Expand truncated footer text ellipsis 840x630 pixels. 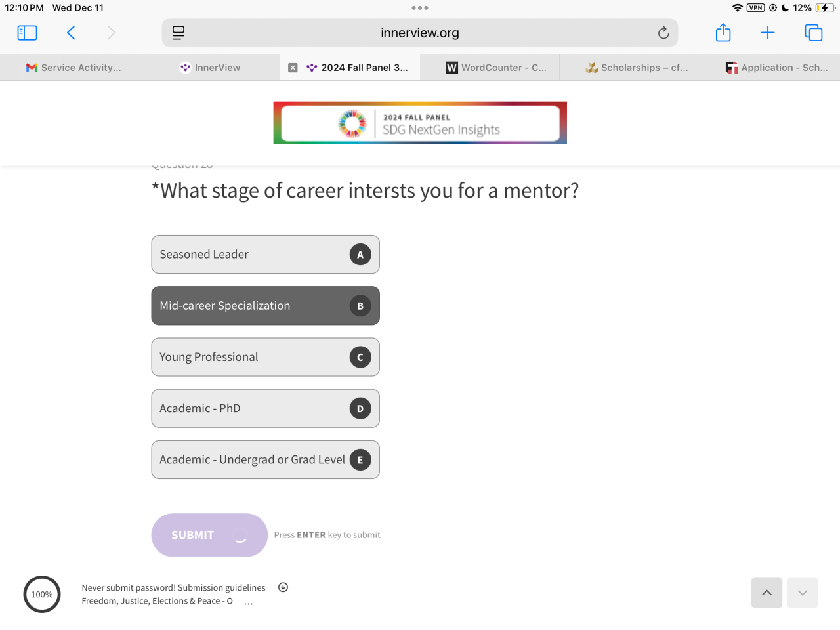249,602
